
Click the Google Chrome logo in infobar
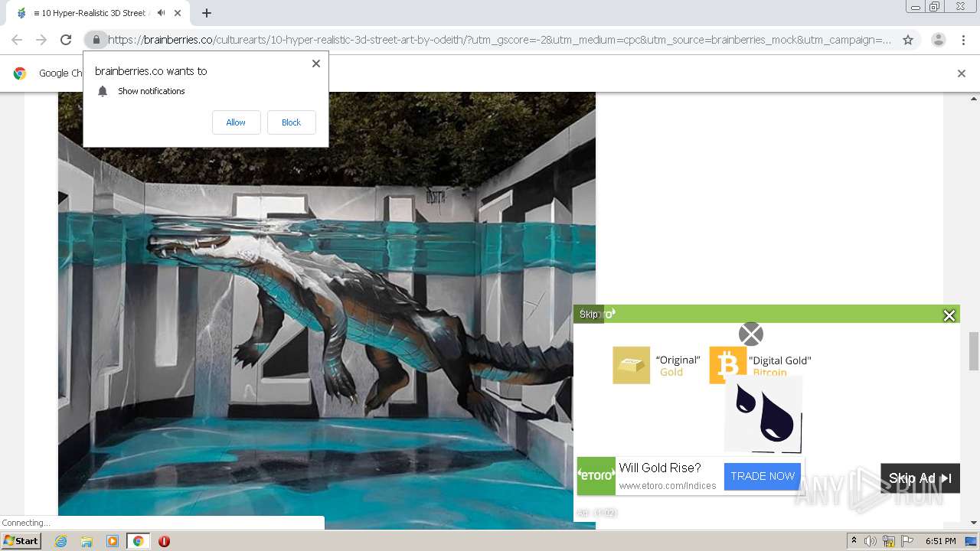20,73
